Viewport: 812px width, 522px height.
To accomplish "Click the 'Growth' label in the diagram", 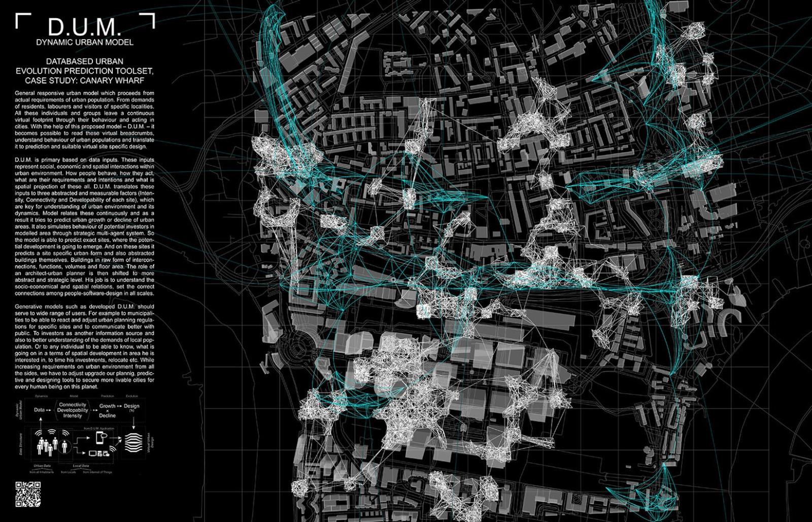I will (x=107, y=406).
